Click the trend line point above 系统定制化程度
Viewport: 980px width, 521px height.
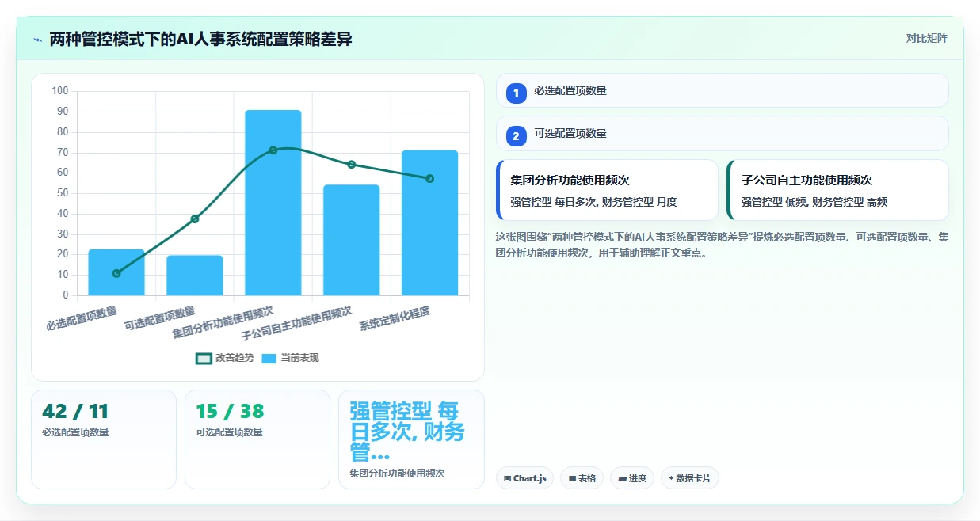pos(430,178)
